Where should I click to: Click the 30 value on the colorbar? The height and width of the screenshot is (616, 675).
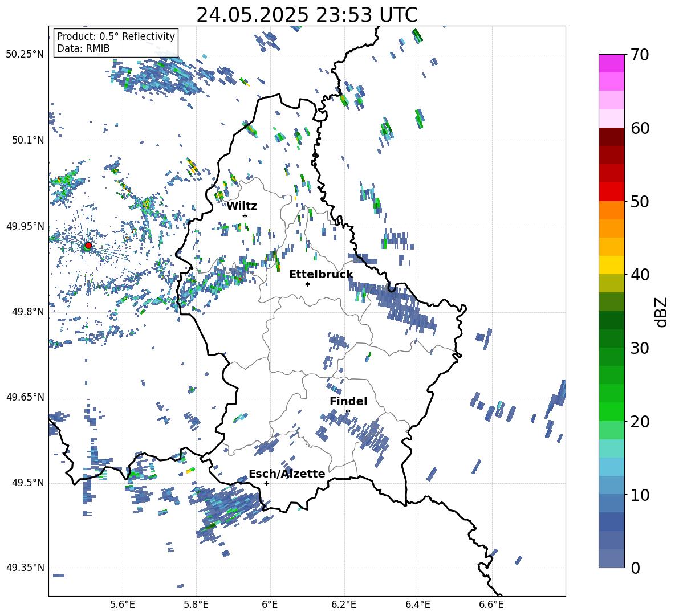639,348
